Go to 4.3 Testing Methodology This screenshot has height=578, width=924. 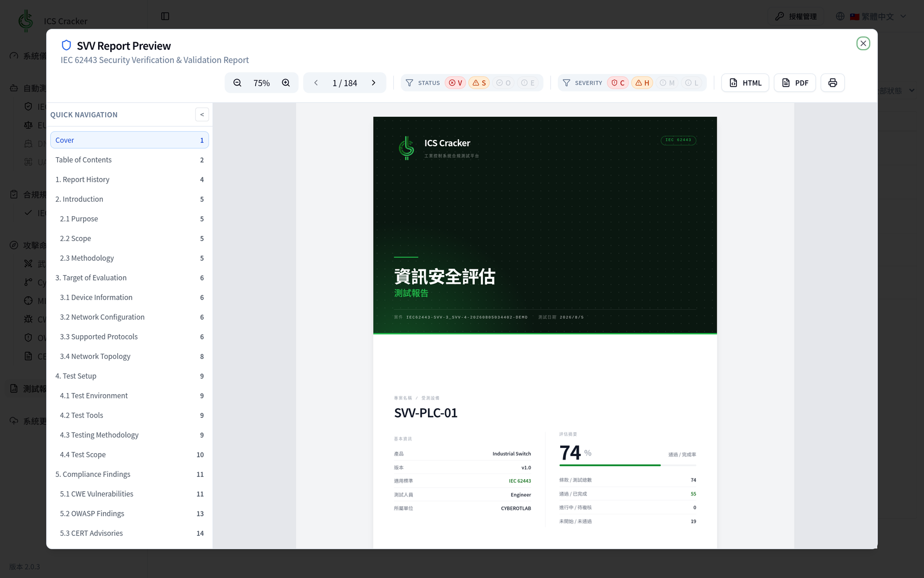pyautogui.click(x=129, y=435)
